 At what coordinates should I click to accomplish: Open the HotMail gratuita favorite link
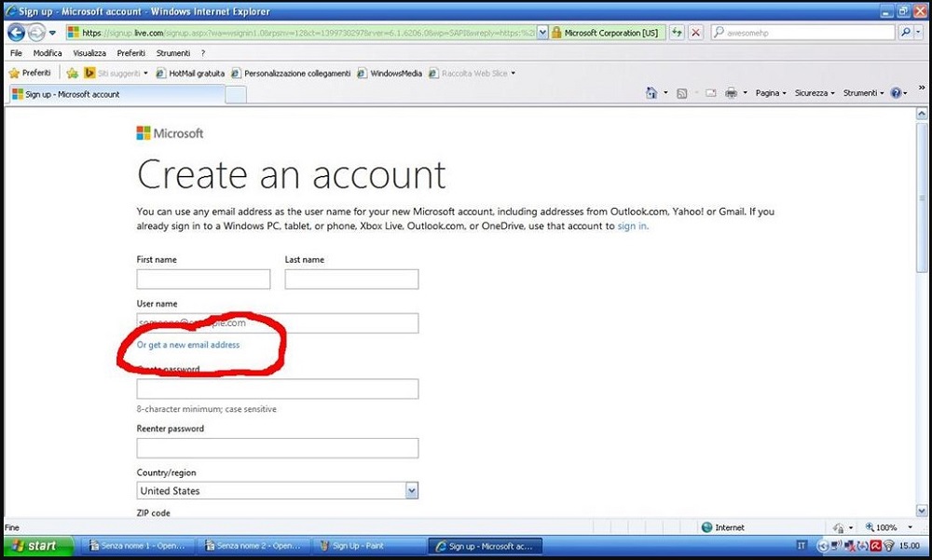pos(190,73)
